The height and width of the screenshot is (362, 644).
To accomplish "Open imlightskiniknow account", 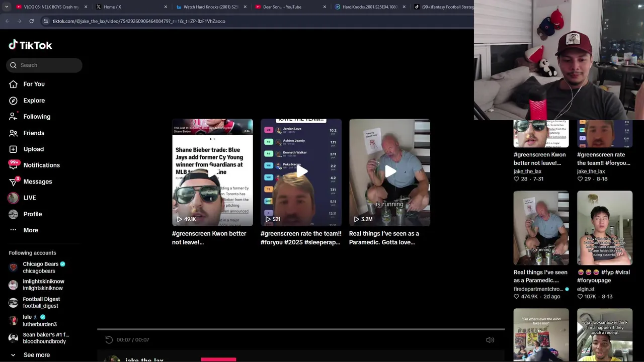I will tap(40, 285).
